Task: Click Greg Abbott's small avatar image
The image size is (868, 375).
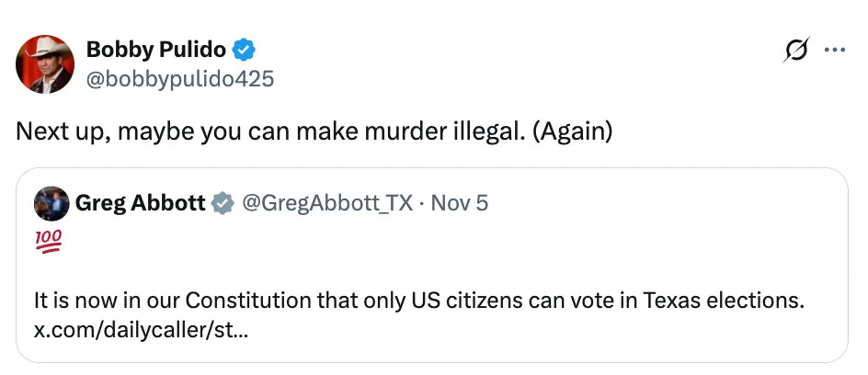Action: 51,202
